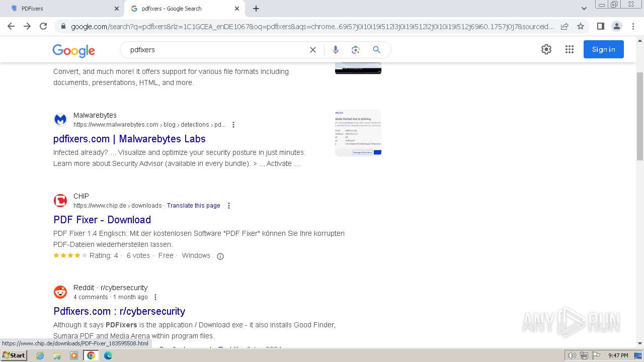Open Internet Explorer from taskbar
Image resolution: width=644 pixels, height=362 pixels.
40,355
